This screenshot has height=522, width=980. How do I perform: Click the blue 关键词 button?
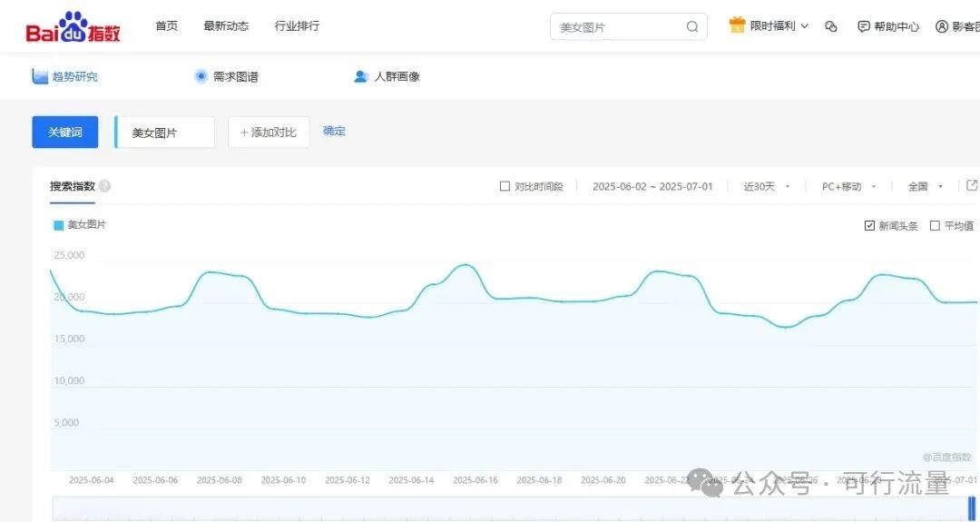tap(65, 132)
